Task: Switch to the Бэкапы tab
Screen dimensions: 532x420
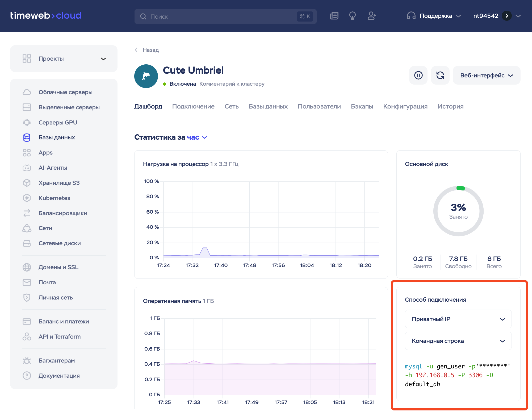Action: pyautogui.click(x=362, y=106)
